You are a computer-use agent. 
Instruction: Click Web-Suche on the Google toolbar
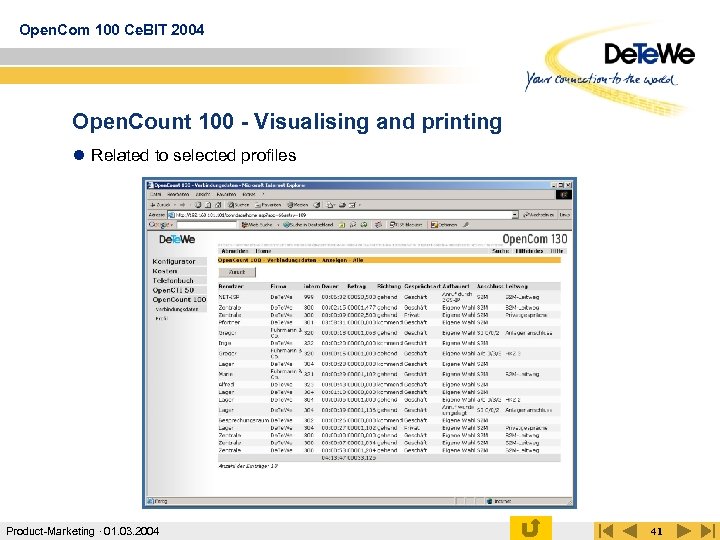point(257,225)
